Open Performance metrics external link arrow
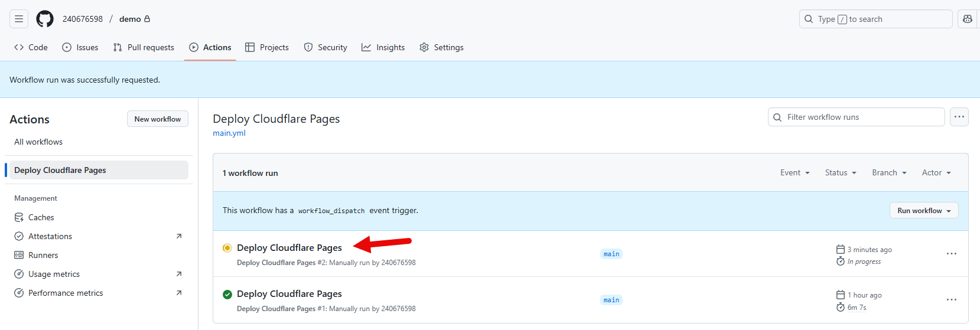 click(x=179, y=293)
